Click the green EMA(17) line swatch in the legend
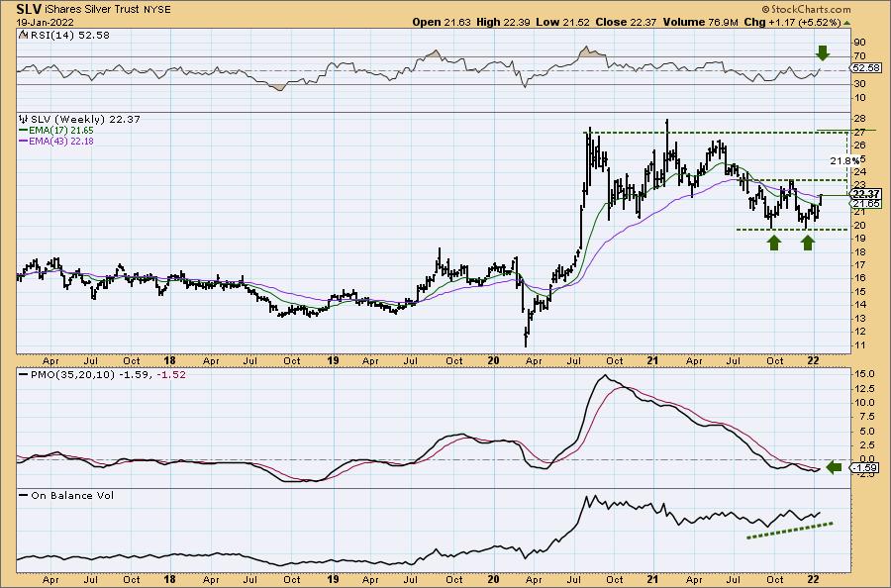This screenshot has height=588, width=891. (24, 131)
